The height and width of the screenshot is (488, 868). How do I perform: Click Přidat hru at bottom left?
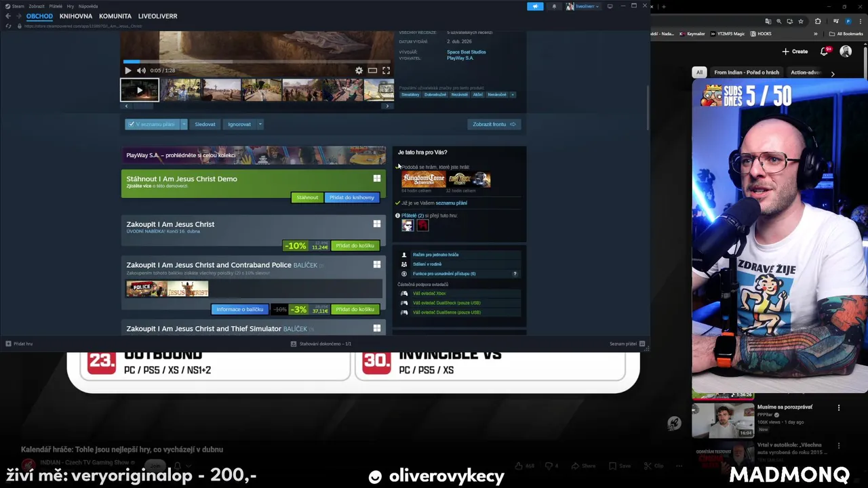pos(19,344)
